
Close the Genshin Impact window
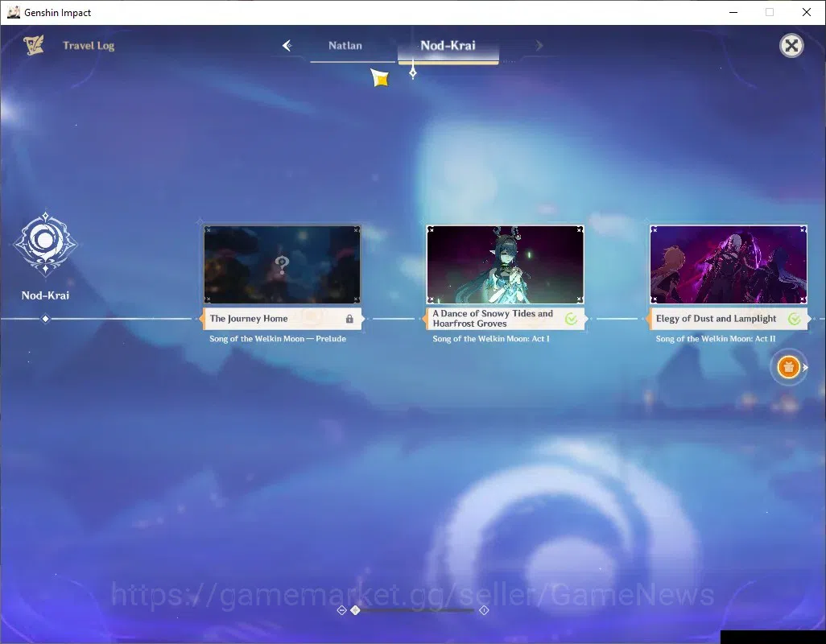(806, 12)
